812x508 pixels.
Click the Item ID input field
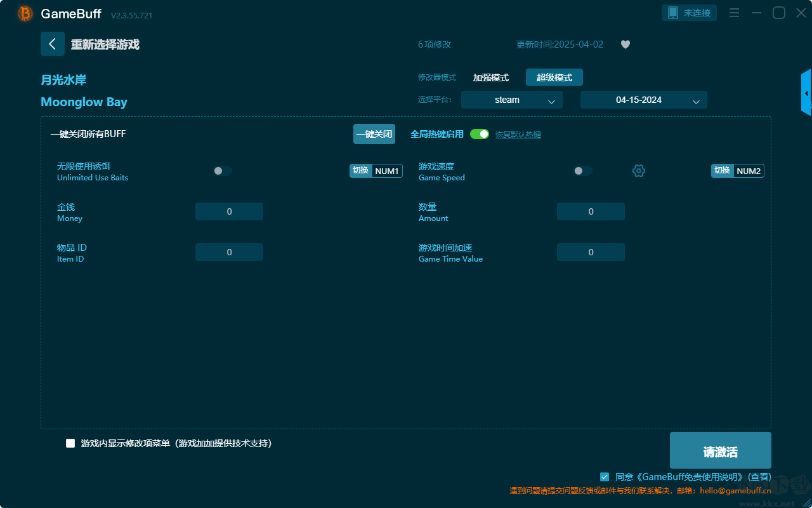229,252
